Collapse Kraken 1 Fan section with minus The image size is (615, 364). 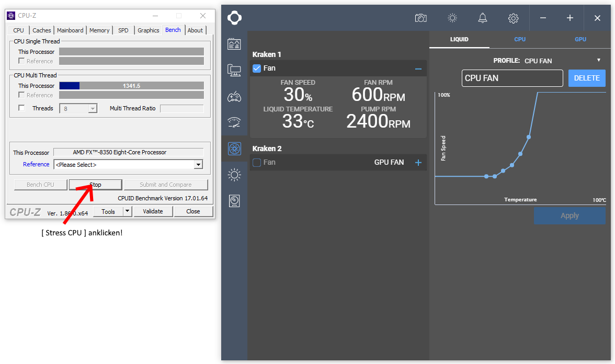click(418, 69)
